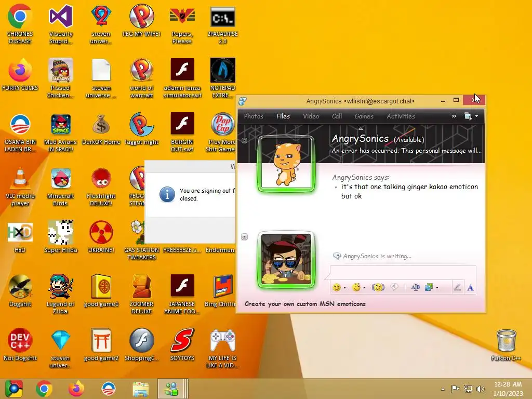This screenshot has width=532, height=399.
Task: Open Visually Stupid Visual Studio icon
Action: (60, 24)
